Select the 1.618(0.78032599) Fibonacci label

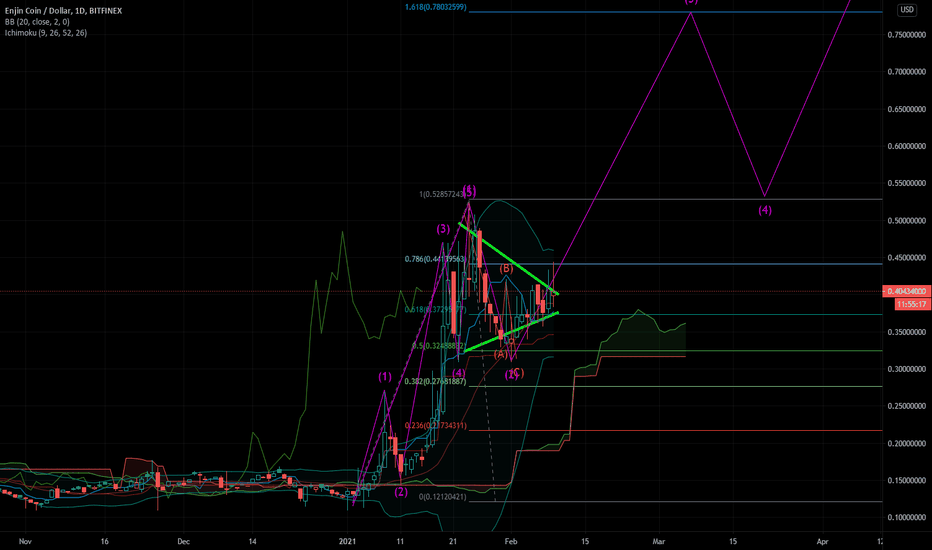click(436, 7)
